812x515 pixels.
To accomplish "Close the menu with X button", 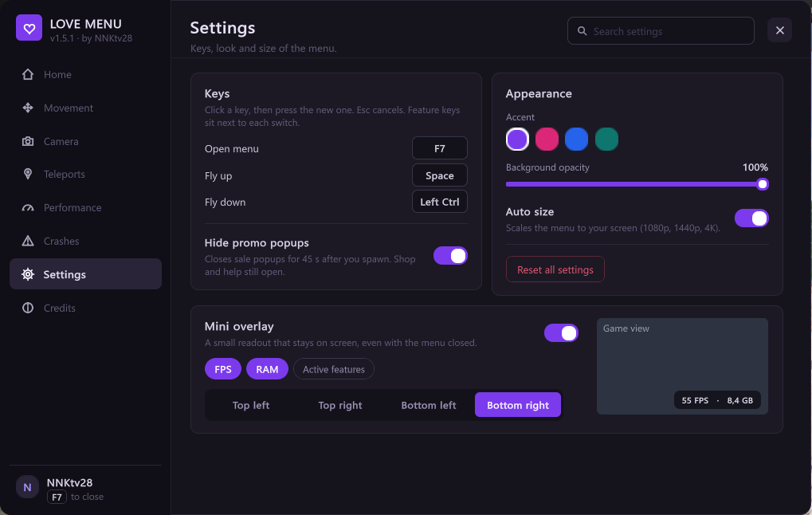I will coord(780,30).
